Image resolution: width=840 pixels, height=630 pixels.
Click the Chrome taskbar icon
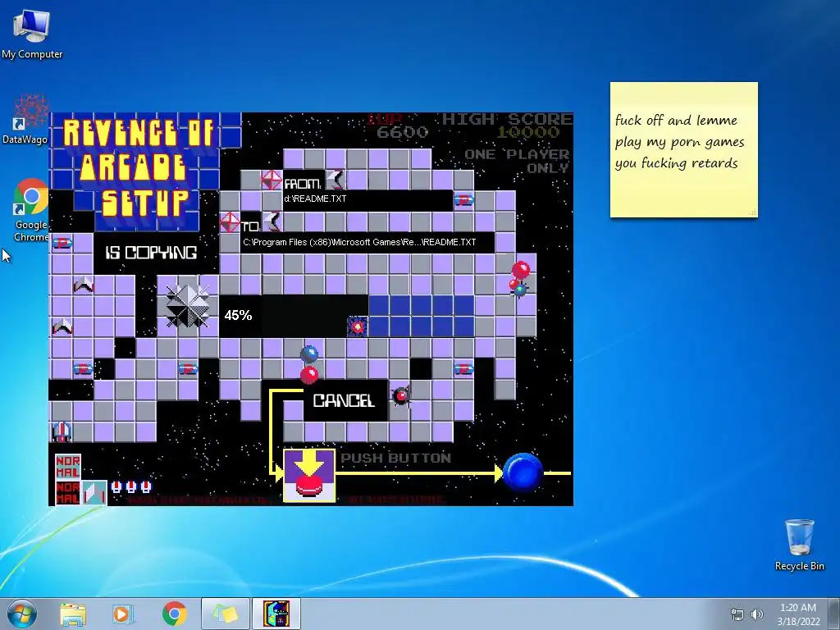tap(174, 614)
